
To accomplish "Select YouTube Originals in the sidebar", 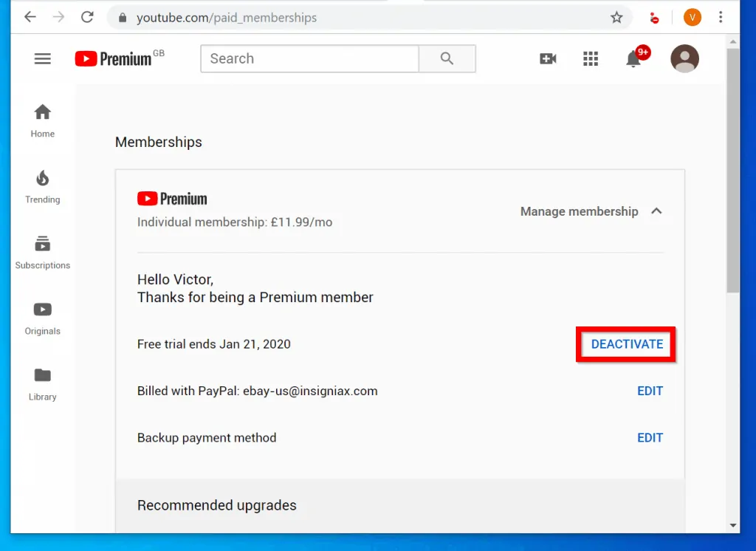I will click(42, 309).
